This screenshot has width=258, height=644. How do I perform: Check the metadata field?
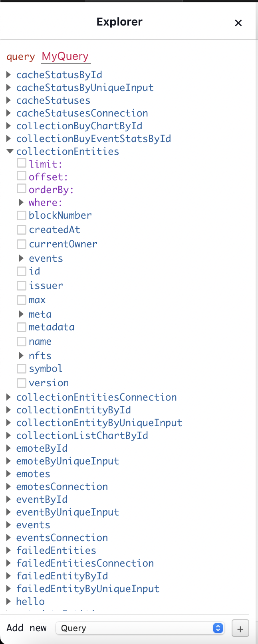point(22,328)
